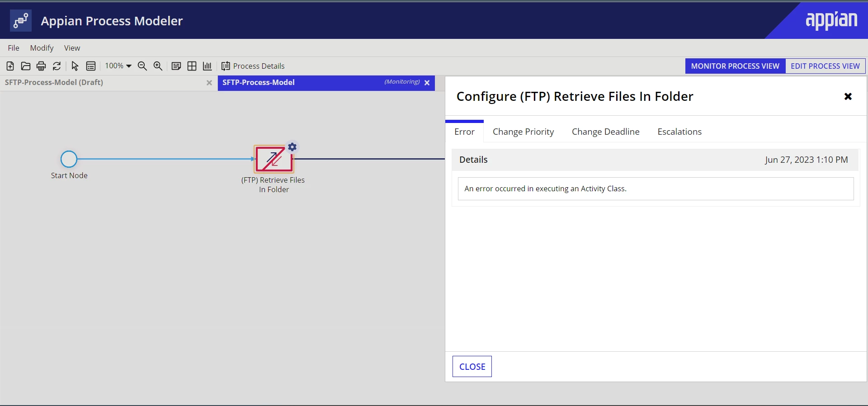
Task: Click the (FTP) Retrieve Files In Folder label
Action: click(273, 184)
